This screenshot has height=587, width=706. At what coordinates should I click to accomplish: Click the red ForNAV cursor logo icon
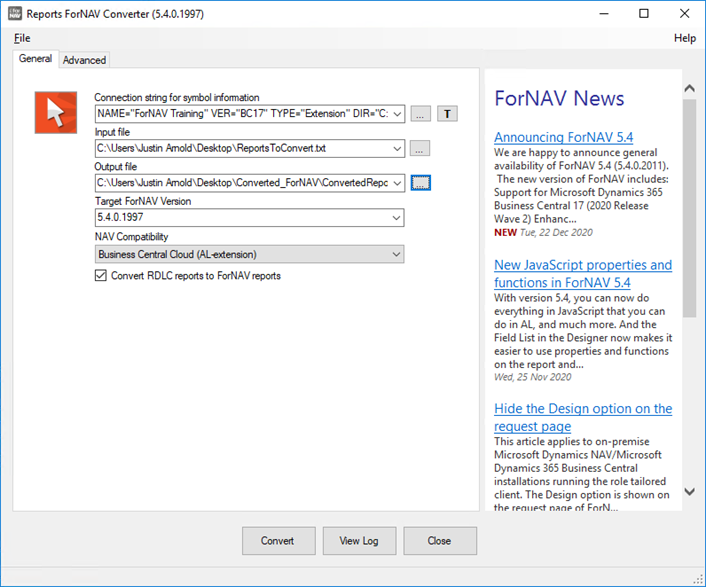[56, 112]
